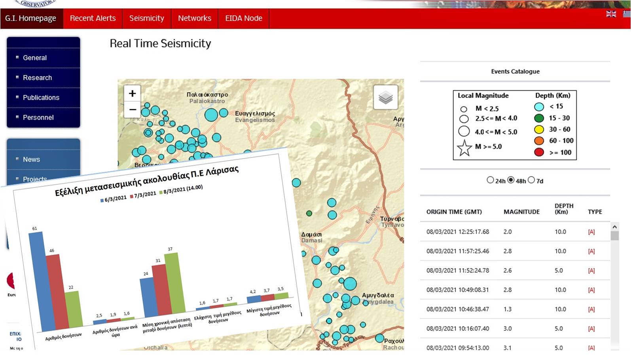
Task: Switch language using the Greek flag icon
Action: [x=627, y=14]
